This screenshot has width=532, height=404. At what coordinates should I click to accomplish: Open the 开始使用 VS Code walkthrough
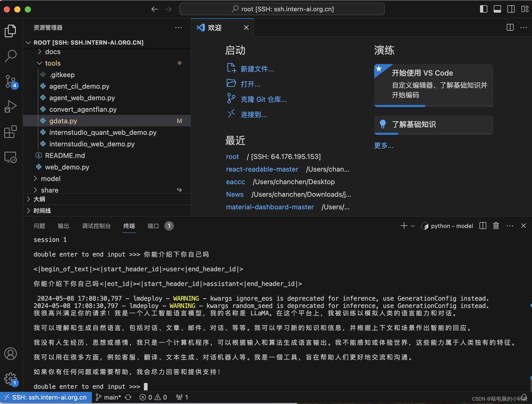click(434, 85)
